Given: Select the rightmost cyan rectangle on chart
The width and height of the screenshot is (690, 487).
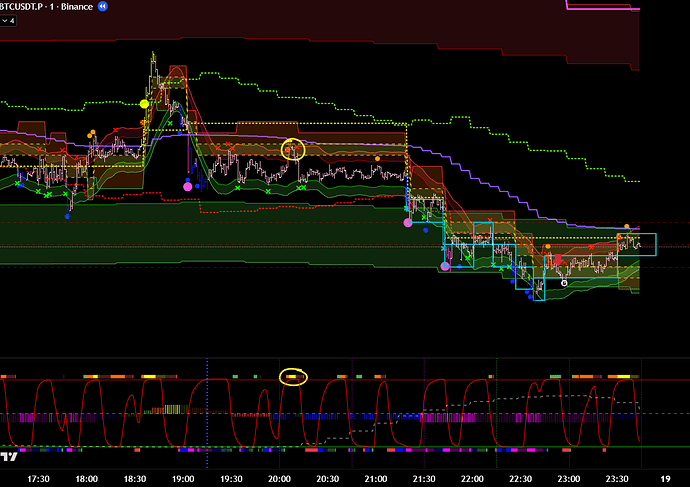Looking at the screenshot, I should 636,244.
